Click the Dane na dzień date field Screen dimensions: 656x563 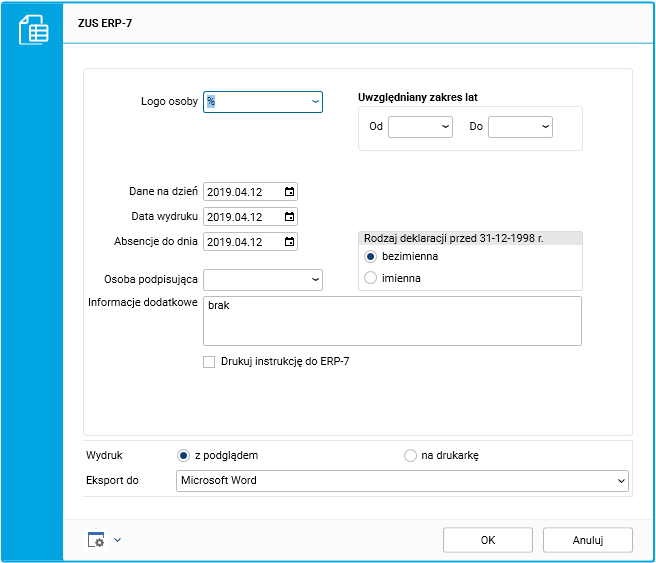(250, 192)
